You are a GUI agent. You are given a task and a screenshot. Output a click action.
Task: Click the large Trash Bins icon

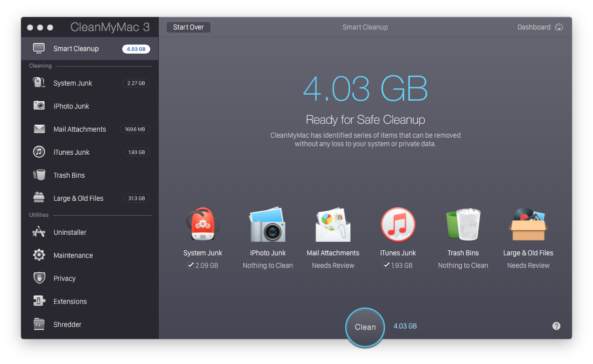tap(463, 224)
